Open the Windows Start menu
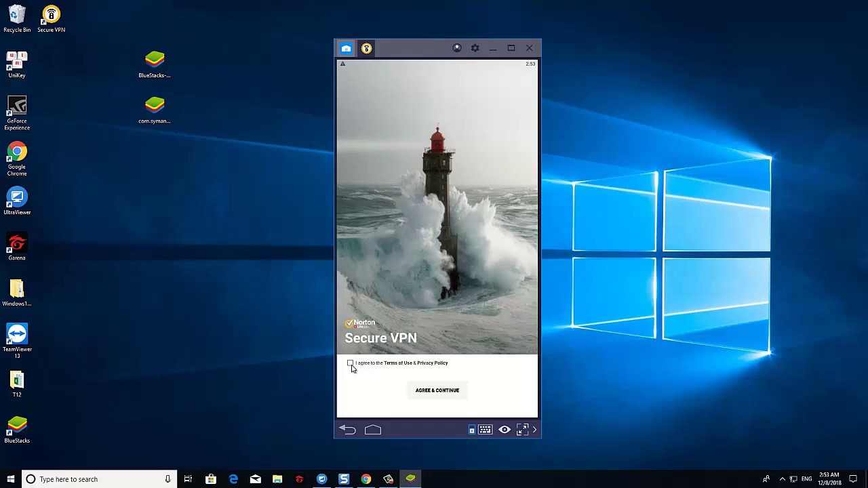The image size is (868, 488). tap(10, 479)
